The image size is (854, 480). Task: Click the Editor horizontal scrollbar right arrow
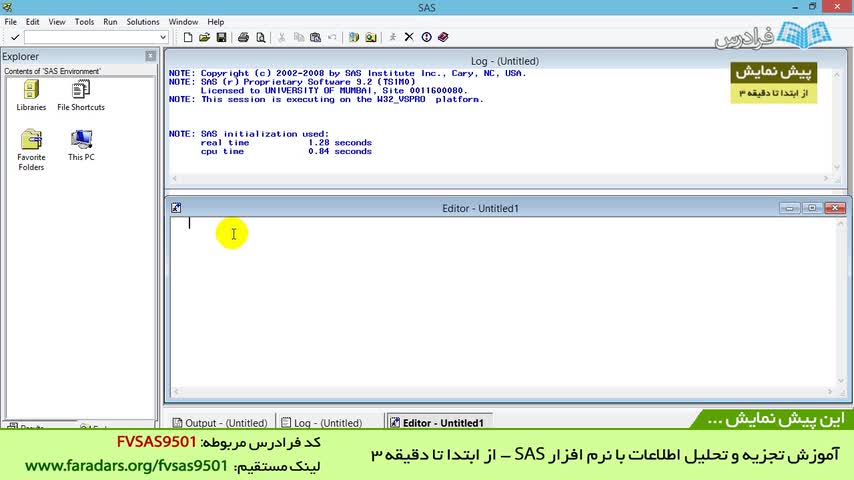[x=830, y=391]
